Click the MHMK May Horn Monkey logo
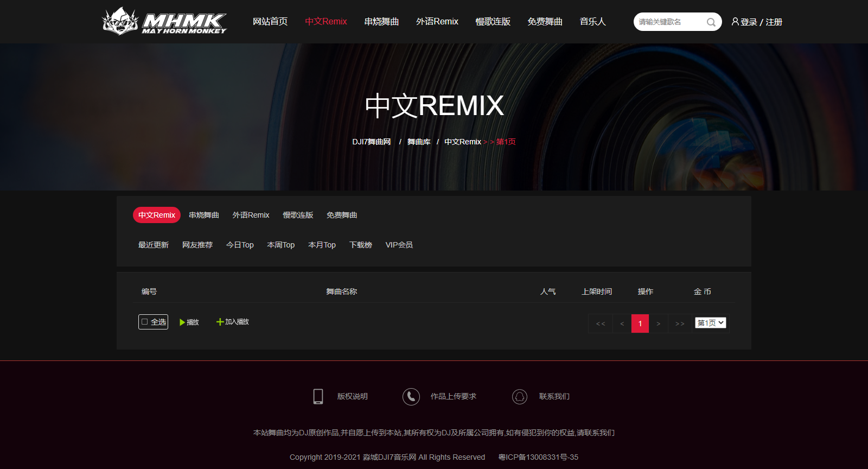868x469 pixels. pos(164,21)
